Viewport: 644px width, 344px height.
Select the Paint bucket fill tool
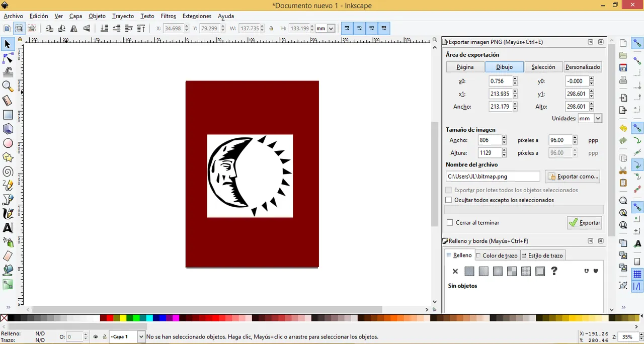tap(8, 270)
